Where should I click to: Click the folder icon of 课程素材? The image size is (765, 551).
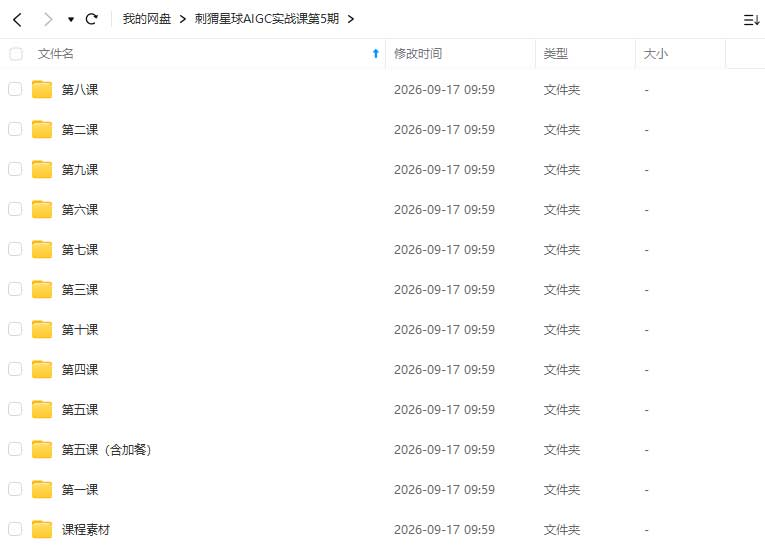(42, 530)
